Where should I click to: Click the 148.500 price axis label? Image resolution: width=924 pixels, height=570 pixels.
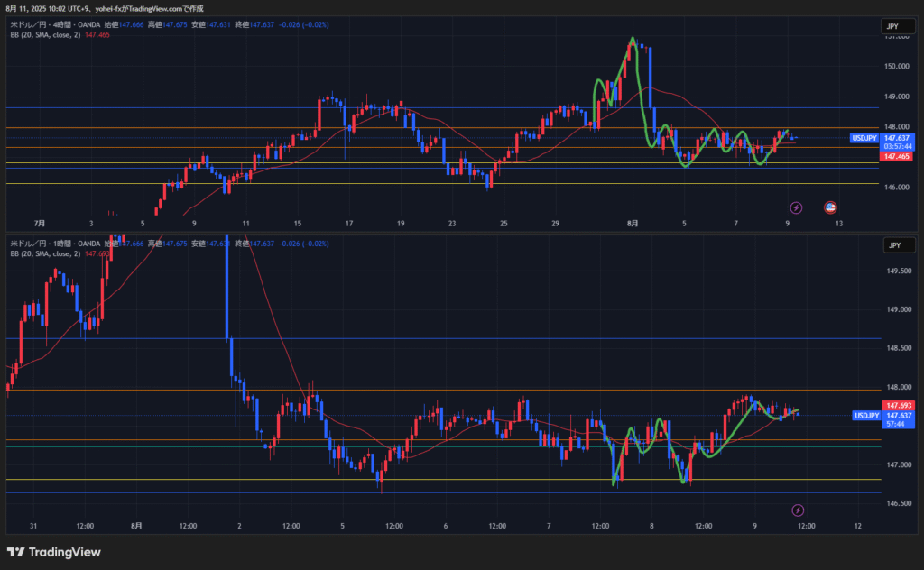[x=899, y=348]
